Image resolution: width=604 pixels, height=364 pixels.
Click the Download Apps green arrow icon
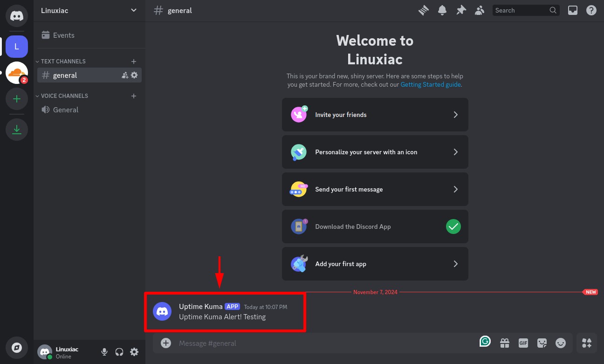(x=17, y=130)
